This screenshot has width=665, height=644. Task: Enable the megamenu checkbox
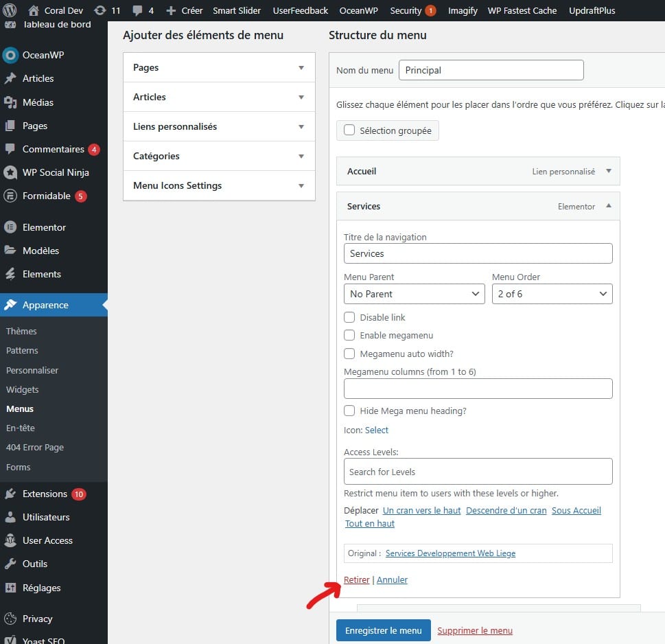point(349,335)
